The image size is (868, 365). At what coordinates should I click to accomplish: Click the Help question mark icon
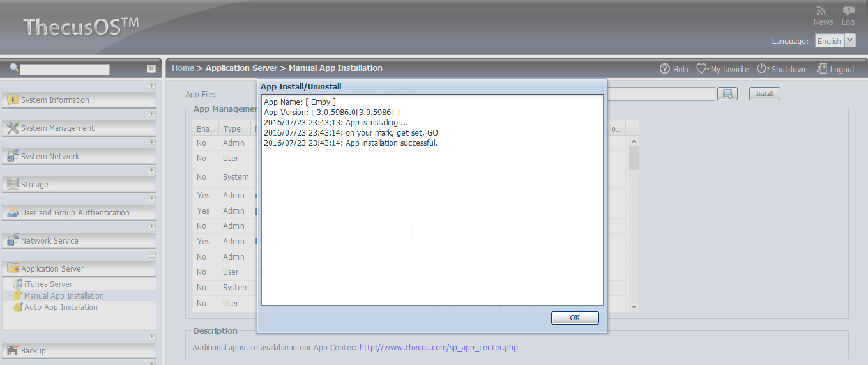pos(665,68)
